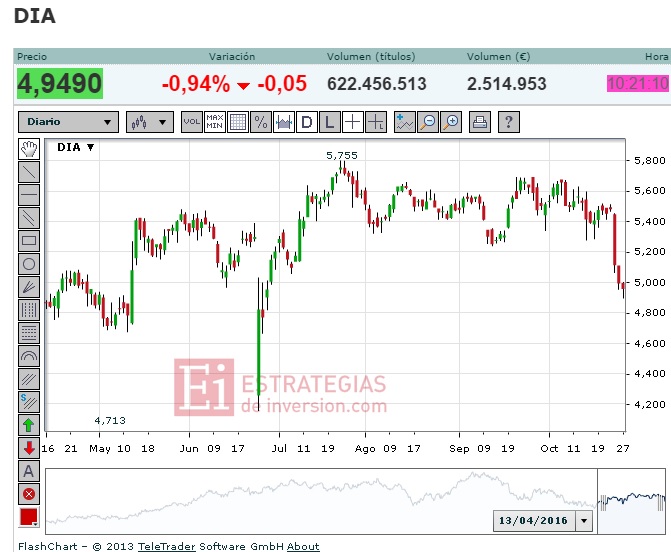Click the highlighted range in overview chart
Image resolution: width=671 pixels, height=552 pixels.
(632, 502)
